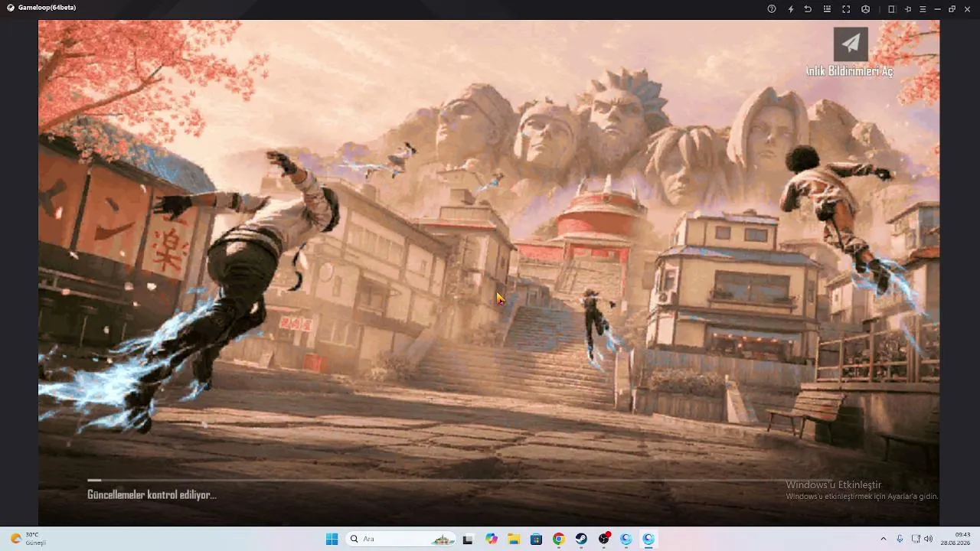Click the Gameloop logo in title bar

click(x=10, y=8)
